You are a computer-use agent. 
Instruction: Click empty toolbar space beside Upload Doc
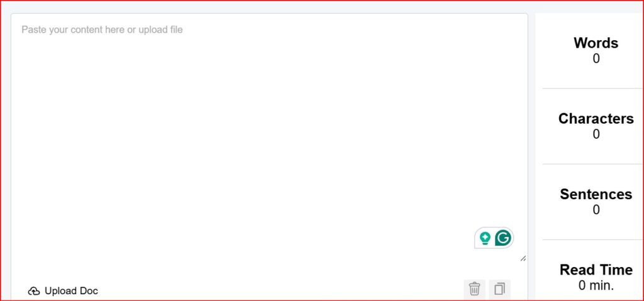coord(279,290)
